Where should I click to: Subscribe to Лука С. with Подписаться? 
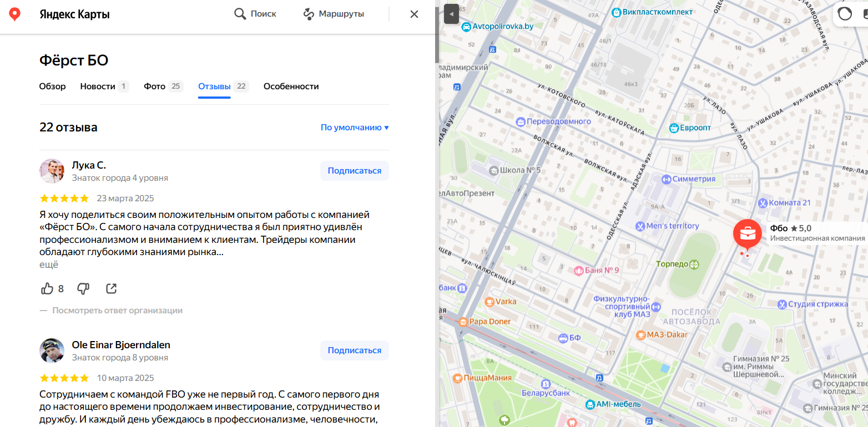pos(354,171)
